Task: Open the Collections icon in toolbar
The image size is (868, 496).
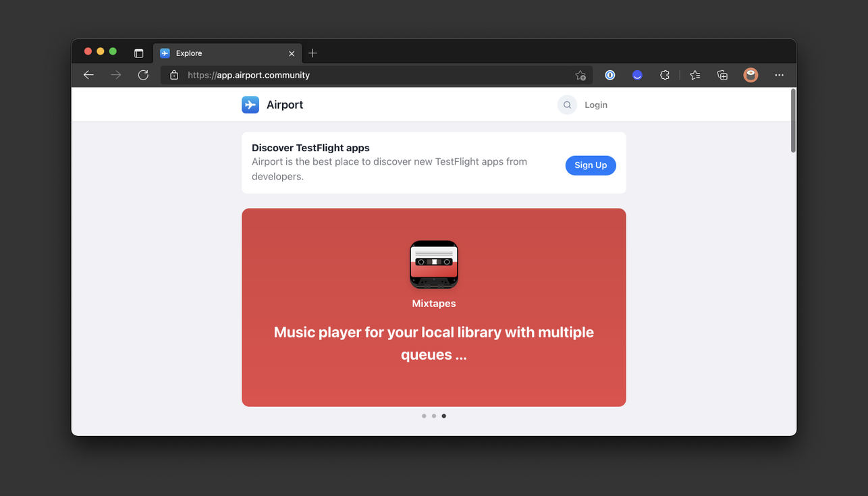Action: point(722,75)
